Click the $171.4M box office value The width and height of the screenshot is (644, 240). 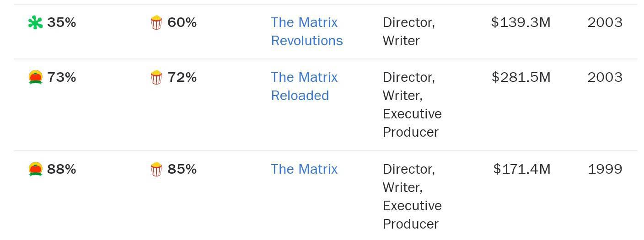click(x=522, y=169)
